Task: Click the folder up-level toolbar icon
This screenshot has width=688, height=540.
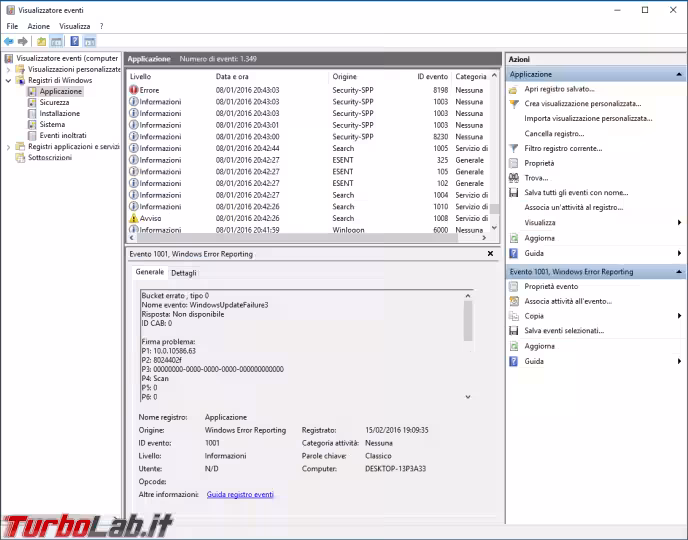Action: [41, 42]
